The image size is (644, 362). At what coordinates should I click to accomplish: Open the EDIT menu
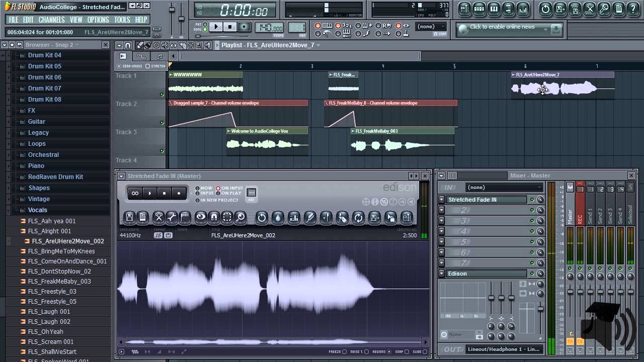pyautogui.click(x=28, y=20)
